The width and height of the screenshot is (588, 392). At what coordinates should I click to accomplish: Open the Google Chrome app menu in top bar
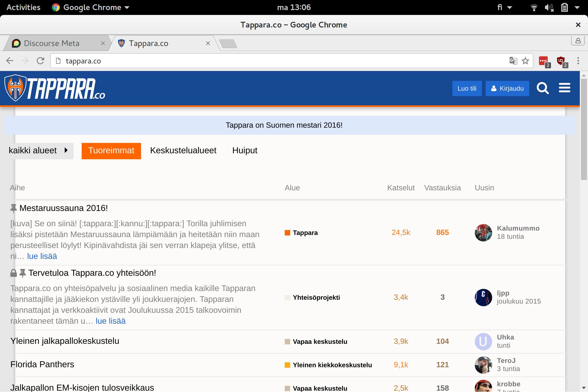point(91,7)
